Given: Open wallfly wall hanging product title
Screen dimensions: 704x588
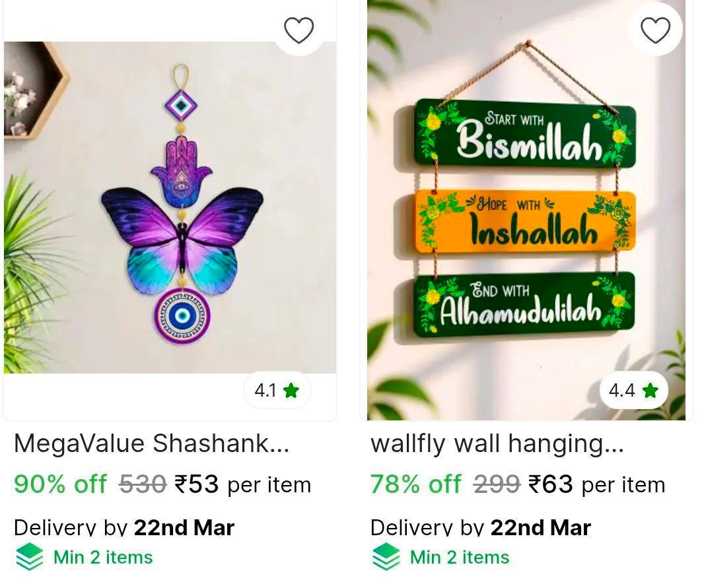Looking at the screenshot, I should point(497,443).
